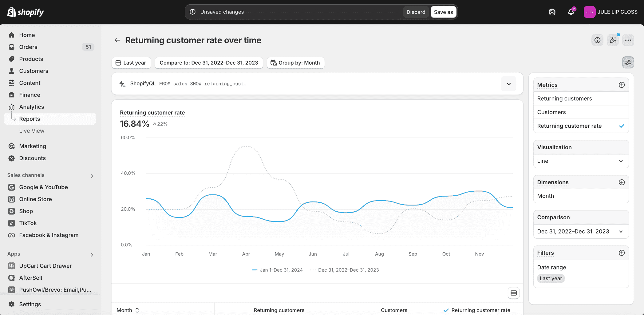644x315 pixels.
Task: Toggle the report settings sliders panel icon
Action: click(x=628, y=62)
